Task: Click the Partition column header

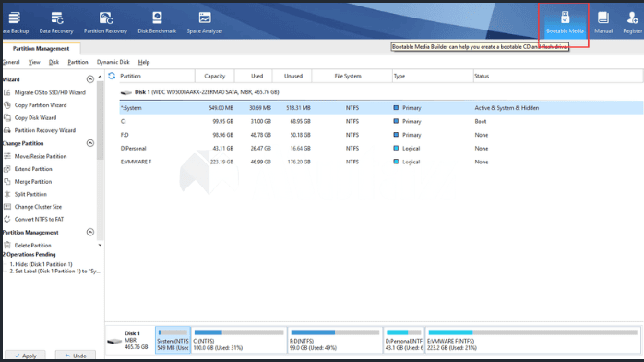Action: (x=156, y=76)
